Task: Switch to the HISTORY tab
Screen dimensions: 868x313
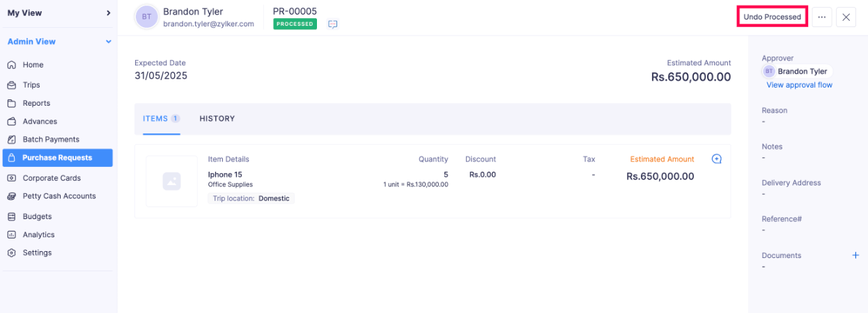Action: pos(217,119)
